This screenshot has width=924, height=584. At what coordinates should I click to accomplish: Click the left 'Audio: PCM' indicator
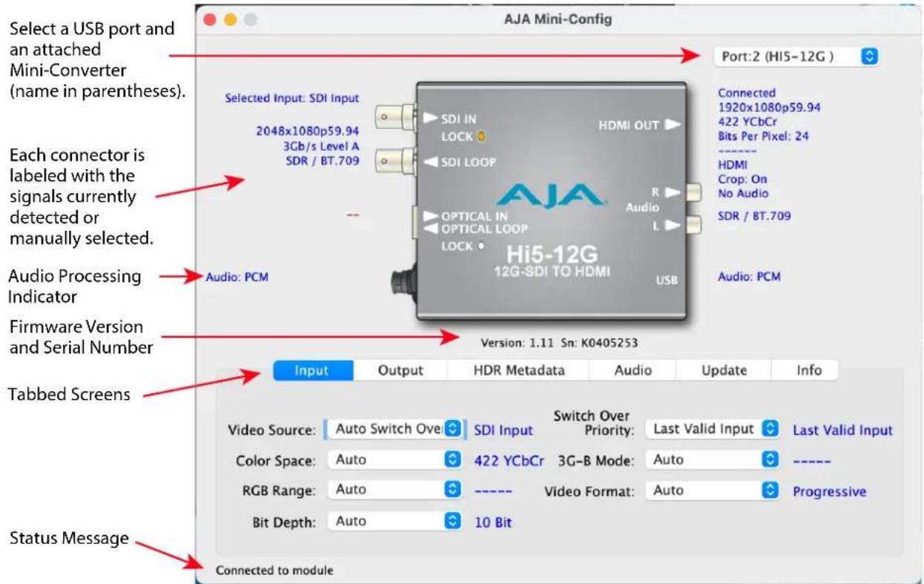(x=237, y=277)
